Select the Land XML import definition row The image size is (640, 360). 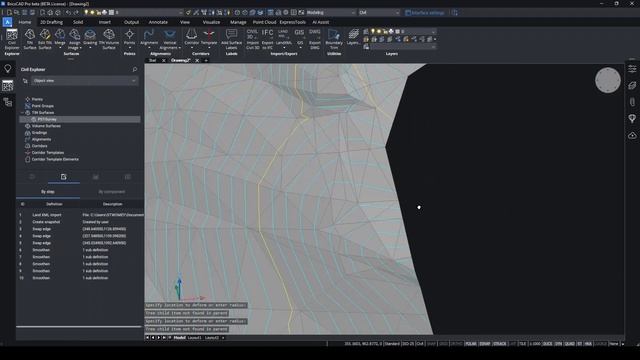coord(80,215)
